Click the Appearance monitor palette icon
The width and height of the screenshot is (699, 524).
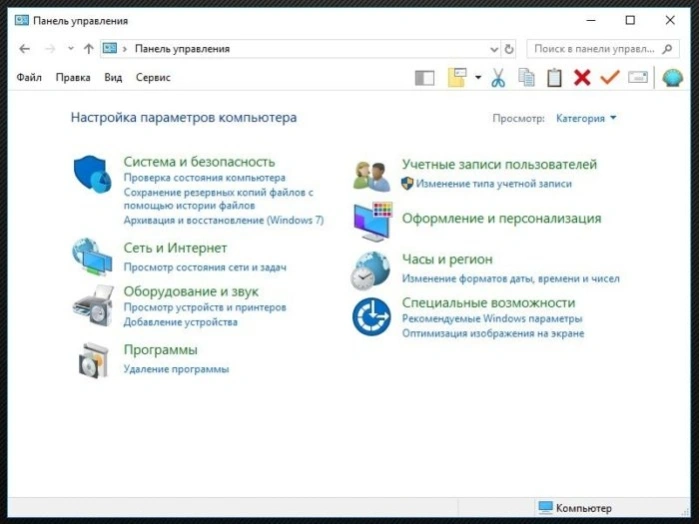click(x=373, y=222)
